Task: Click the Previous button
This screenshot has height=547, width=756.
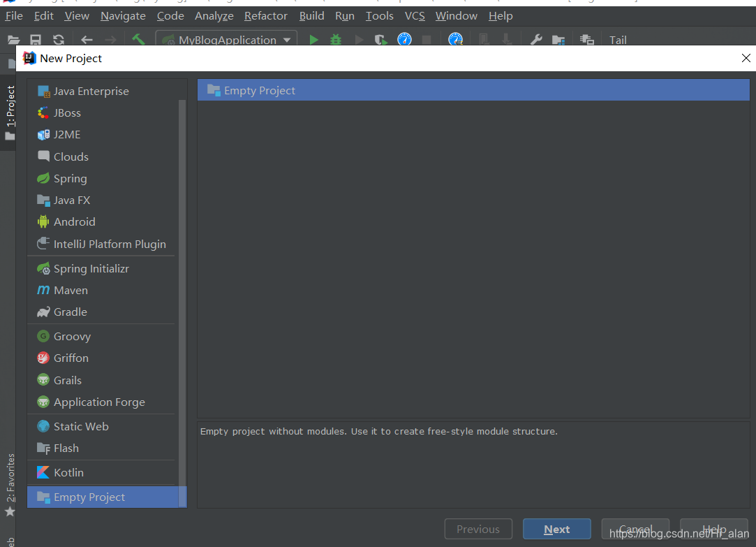Action: pos(478,529)
